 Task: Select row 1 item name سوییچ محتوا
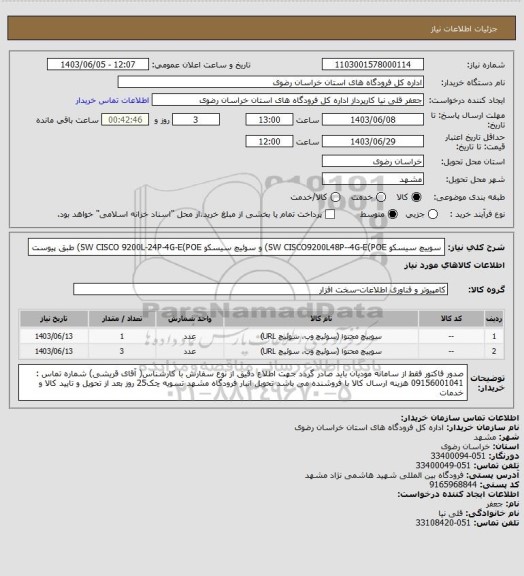[x=321, y=336]
